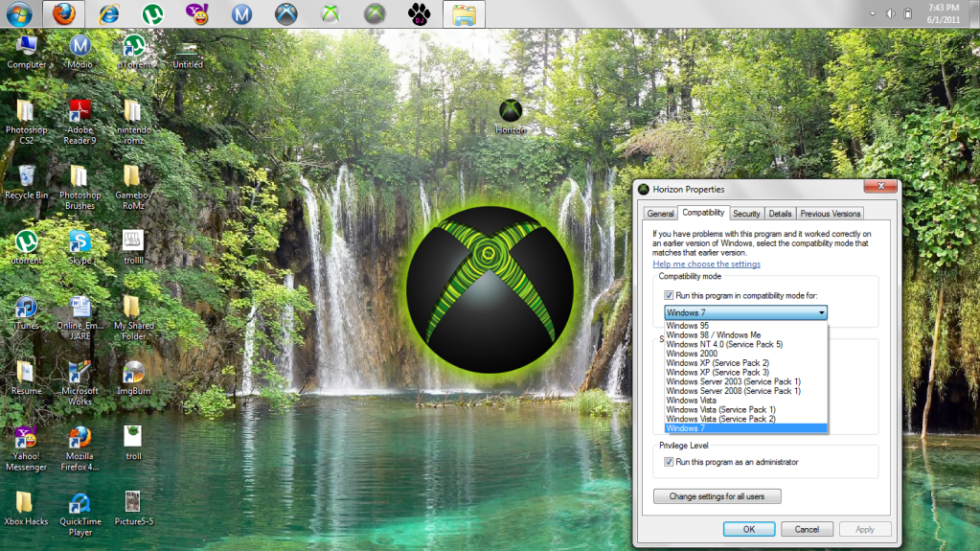Image resolution: width=980 pixels, height=551 pixels.
Task: Uncheck Run this program as an administrator
Action: pyautogui.click(x=670, y=462)
